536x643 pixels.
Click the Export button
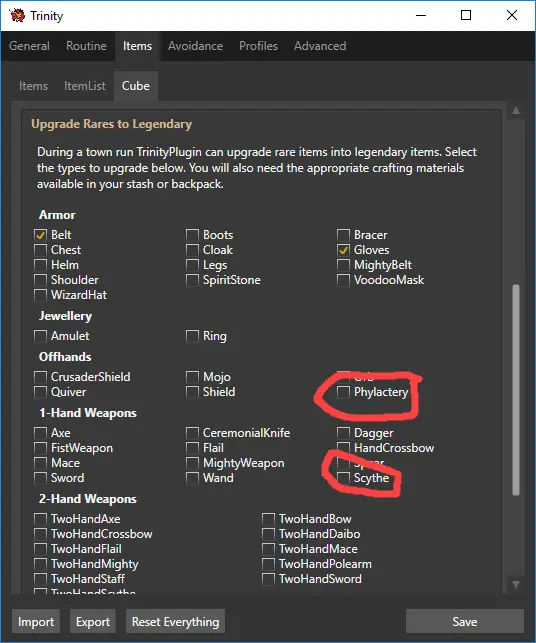click(93, 622)
